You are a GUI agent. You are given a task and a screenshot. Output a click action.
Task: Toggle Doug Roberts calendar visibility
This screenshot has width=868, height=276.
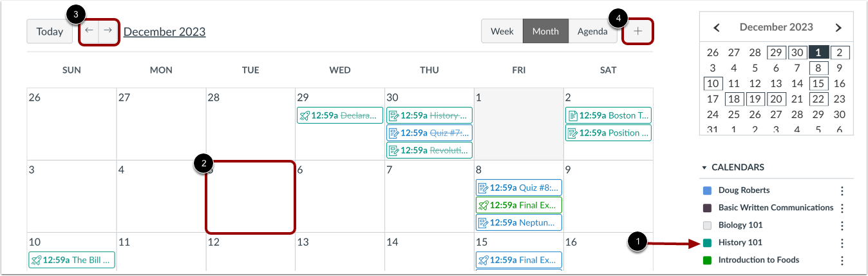(x=708, y=191)
